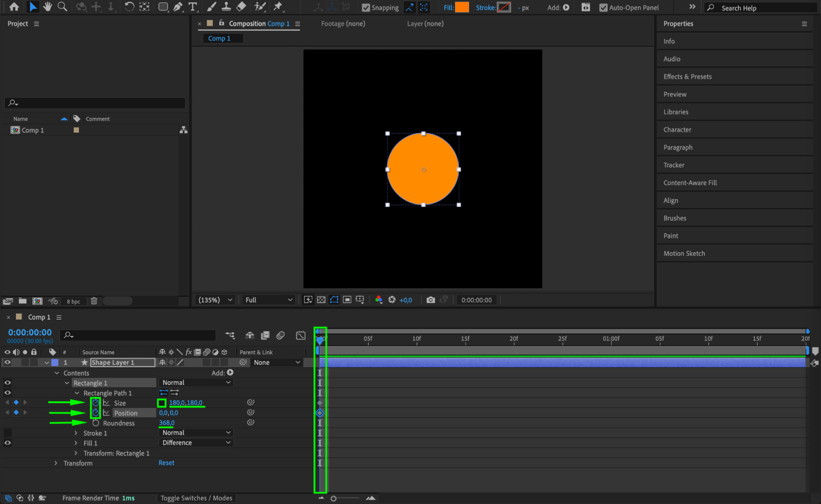Open the Fill 1 Difference blend dropdown
The image size is (821, 504).
(x=196, y=443)
